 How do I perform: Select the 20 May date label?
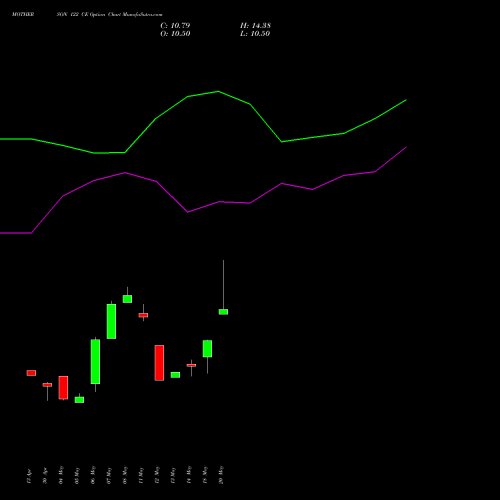pos(221,475)
